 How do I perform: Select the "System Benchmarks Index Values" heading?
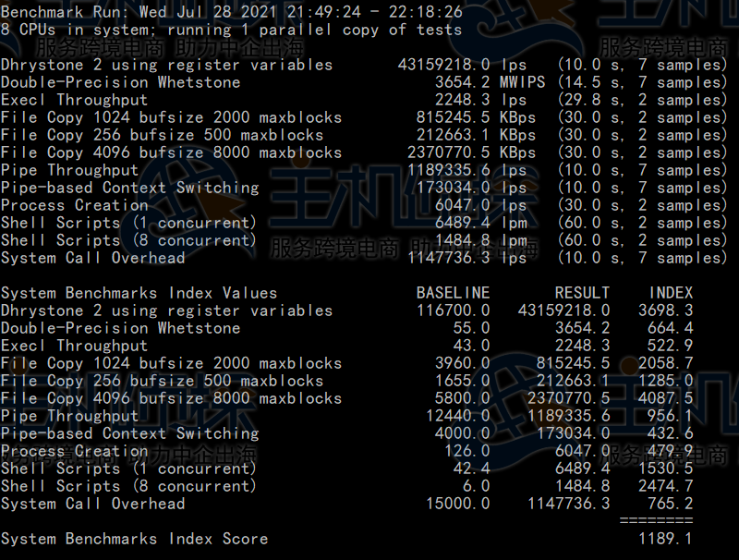(139, 293)
